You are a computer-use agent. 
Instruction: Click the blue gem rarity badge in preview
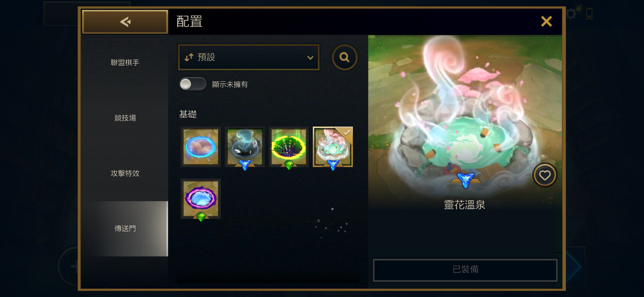[466, 180]
